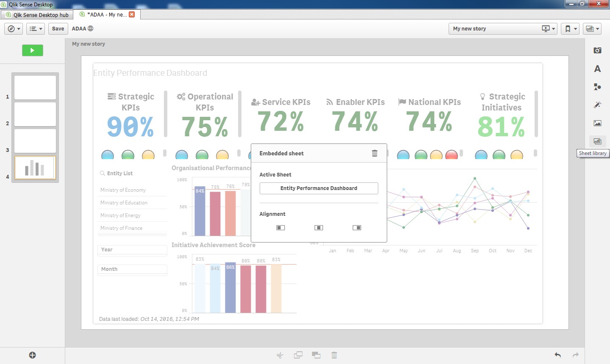
Task: Add a new slide with plus icon
Action: (x=32, y=355)
